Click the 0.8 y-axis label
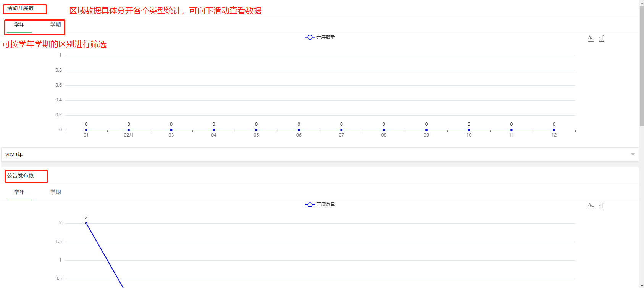The width and height of the screenshot is (644, 288). coord(58,70)
